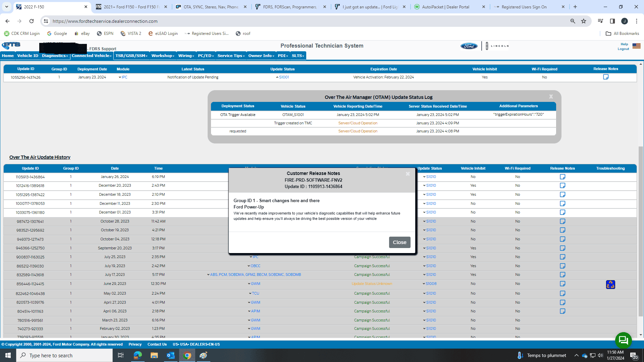Click the Logout link
This screenshot has width=644, height=362.
coord(623,49)
